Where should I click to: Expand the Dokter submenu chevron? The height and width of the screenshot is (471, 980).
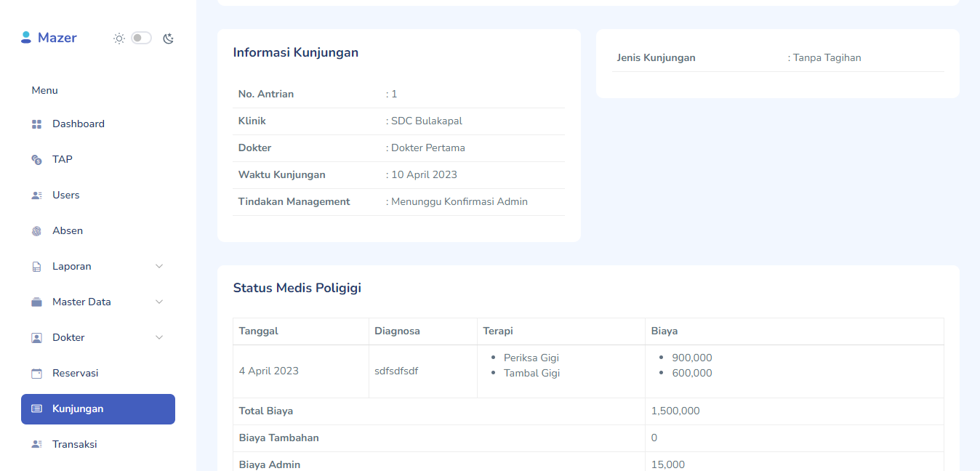click(159, 338)
